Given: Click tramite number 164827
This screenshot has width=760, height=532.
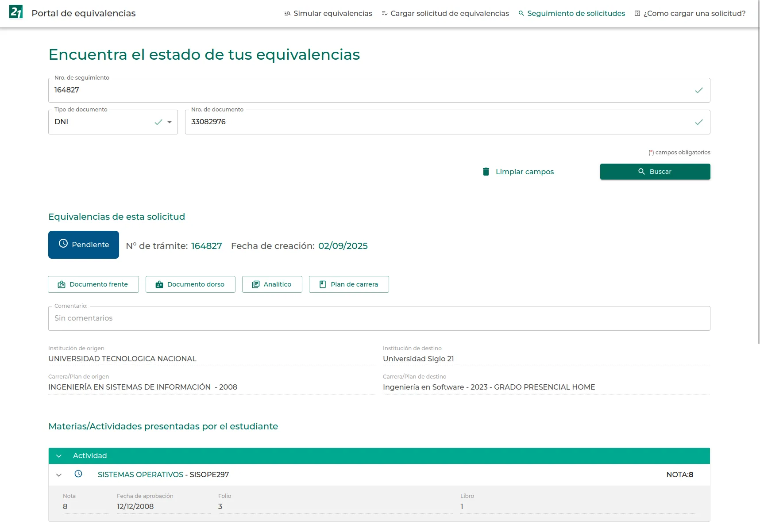Looking at the screenshot, I should pyautogui.click(x=207, y=246).
